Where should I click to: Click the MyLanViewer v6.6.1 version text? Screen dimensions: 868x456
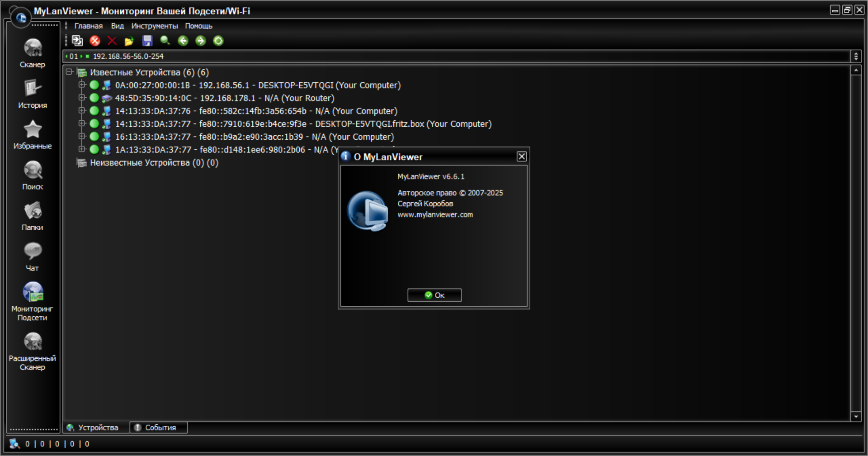pyautogui.click(x=431, y=177)
